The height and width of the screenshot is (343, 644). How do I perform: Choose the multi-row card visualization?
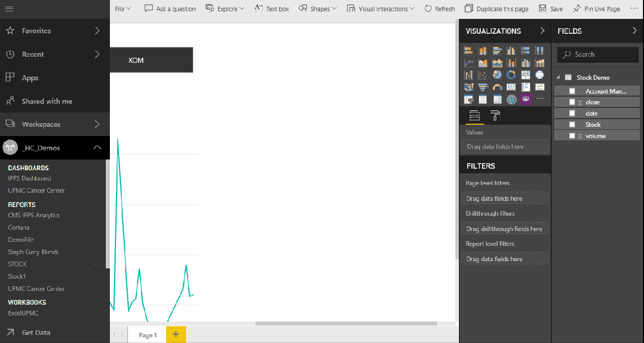click(x=525, y=87)
